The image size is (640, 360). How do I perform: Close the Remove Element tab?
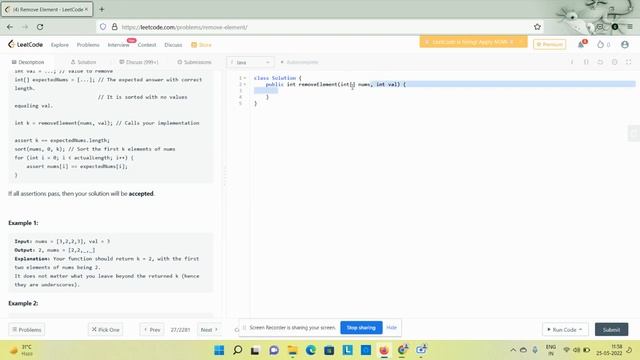pos(86,9)
